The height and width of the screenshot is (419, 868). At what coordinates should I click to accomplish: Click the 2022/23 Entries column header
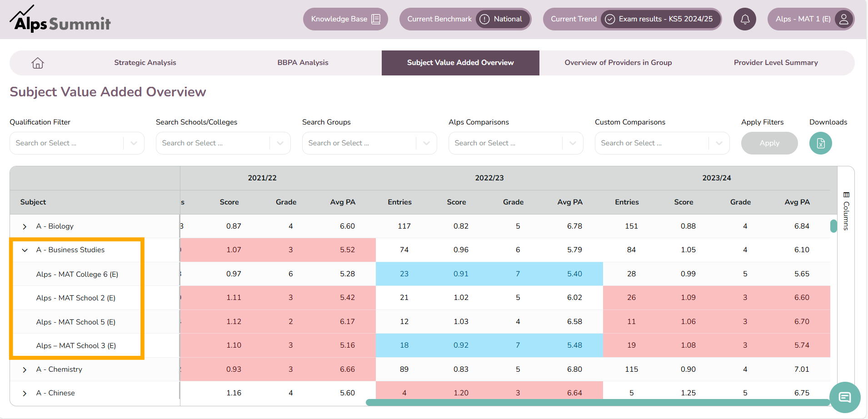click(399, 202)
